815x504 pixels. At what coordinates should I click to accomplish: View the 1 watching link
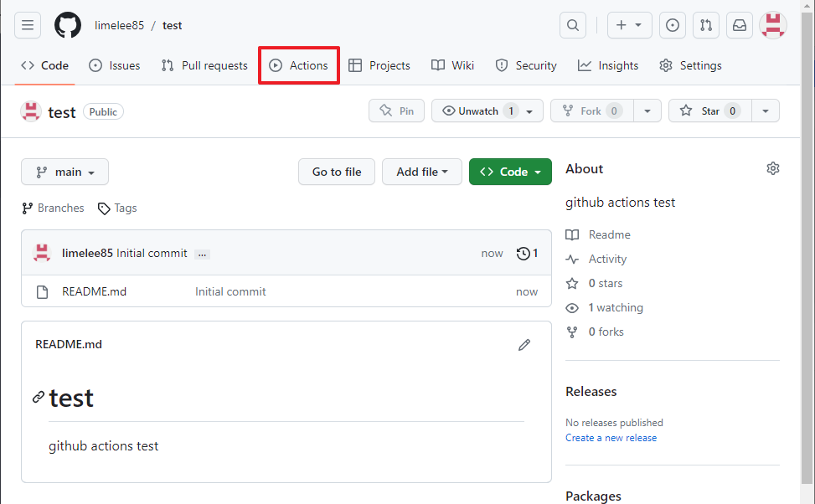[605, 307]
